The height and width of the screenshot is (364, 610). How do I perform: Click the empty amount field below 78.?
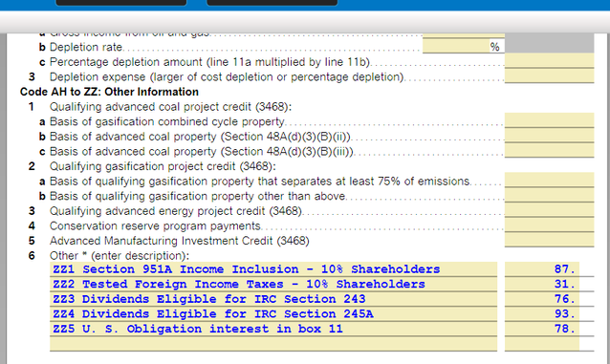click(x=542, y=344)
